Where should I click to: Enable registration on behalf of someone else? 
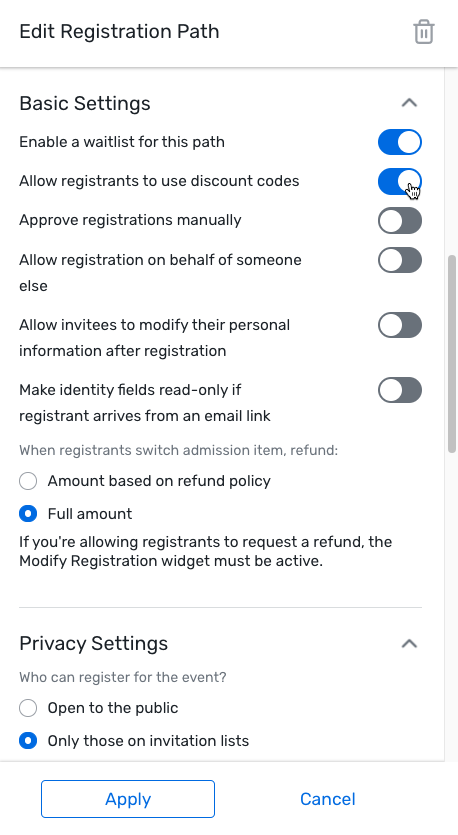pos(400,260)
